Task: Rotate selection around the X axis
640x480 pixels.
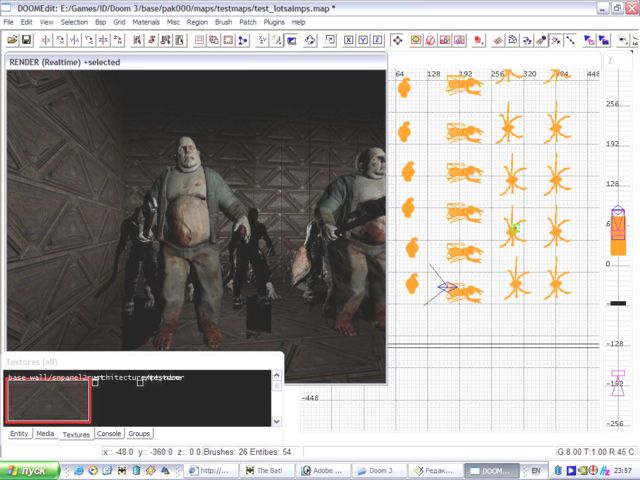Action: click(x=60, y=40)
